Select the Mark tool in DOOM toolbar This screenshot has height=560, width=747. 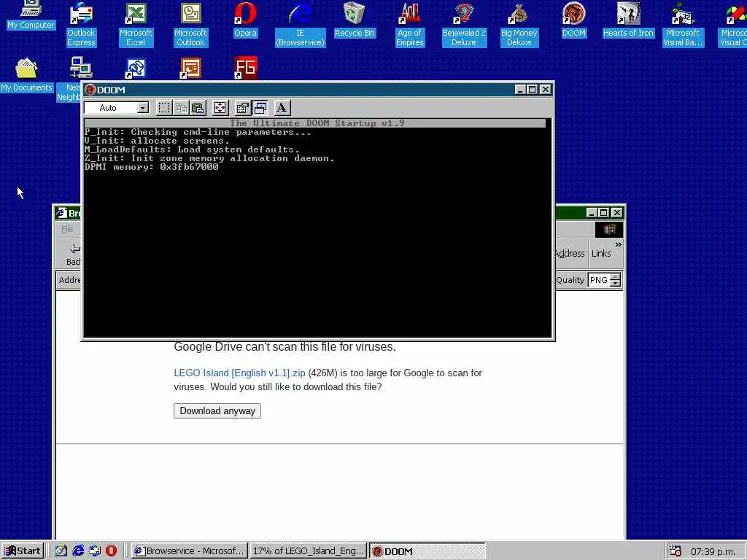[164, 108]
